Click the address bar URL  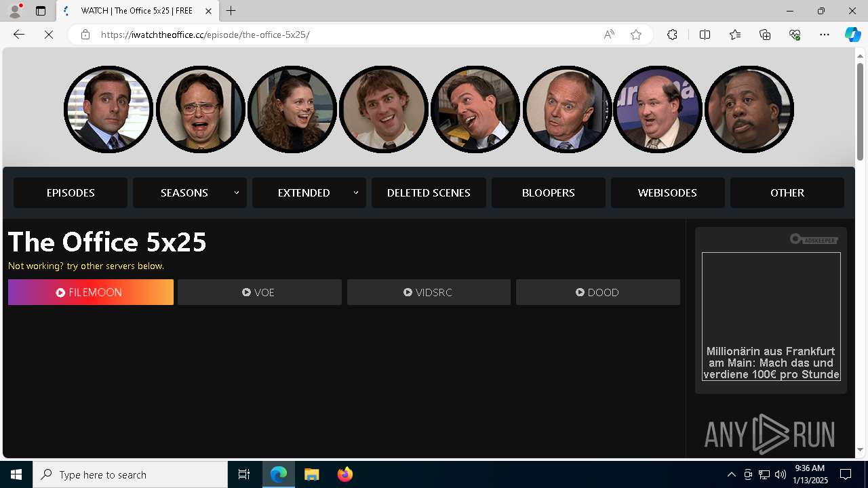pos(205,35)
